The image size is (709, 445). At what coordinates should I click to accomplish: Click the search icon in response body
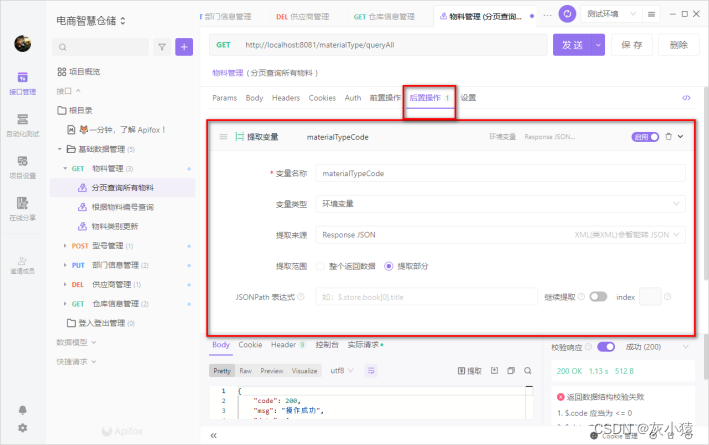point(528,370)
